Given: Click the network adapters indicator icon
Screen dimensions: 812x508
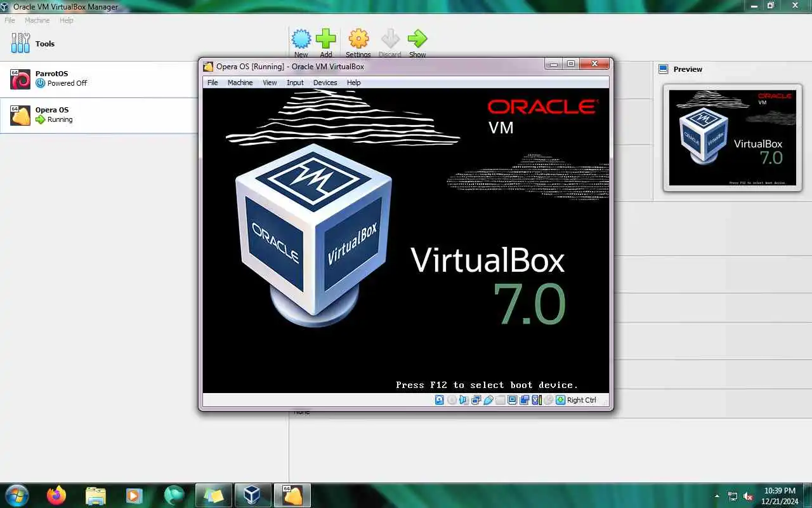Looking at the screenshot, I should [x=476, y=400].
